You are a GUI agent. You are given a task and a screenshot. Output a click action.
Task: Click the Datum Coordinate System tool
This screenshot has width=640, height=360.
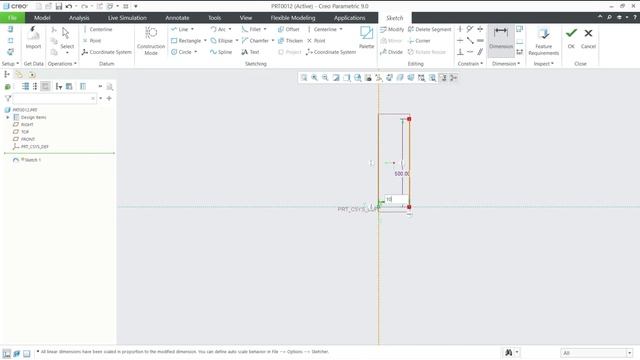point(107,52)
